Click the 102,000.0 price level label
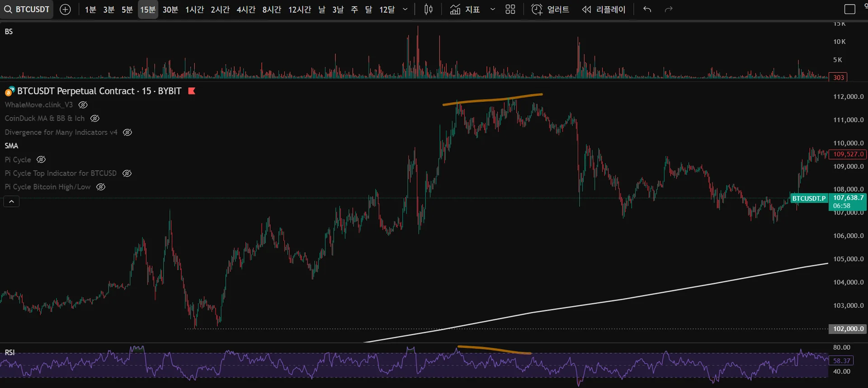Viewport: 868px width, 388px height. [848, 329]
